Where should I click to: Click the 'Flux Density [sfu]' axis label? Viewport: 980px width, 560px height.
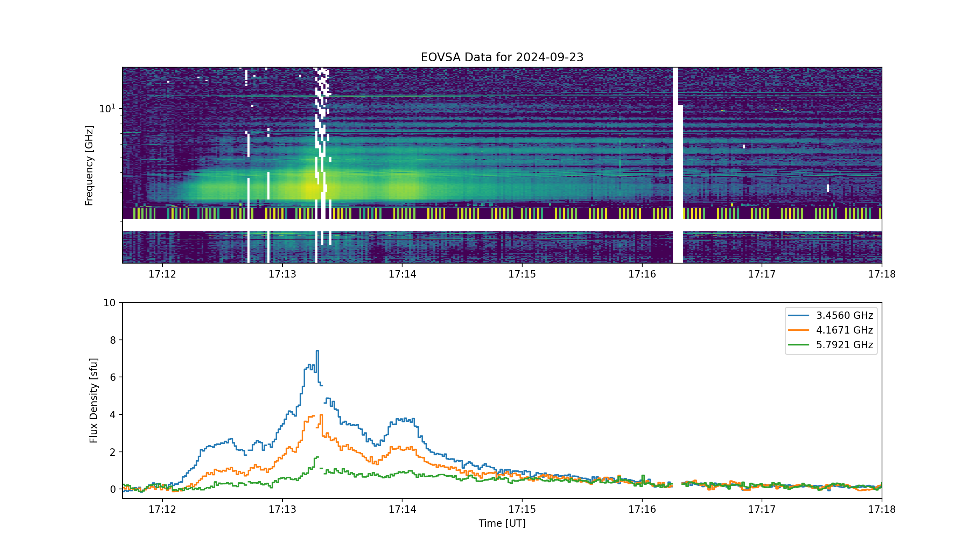[93, 400]
